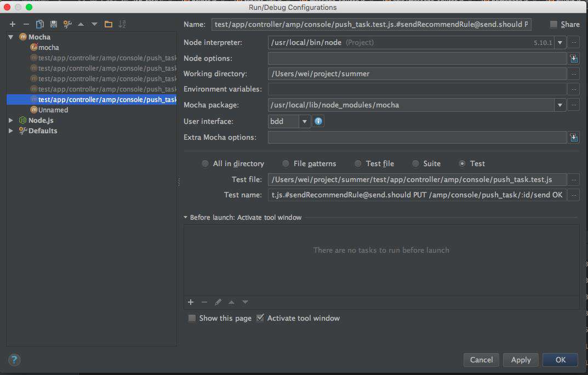Open User interface bdd dropdown

[x=305, y=122]
